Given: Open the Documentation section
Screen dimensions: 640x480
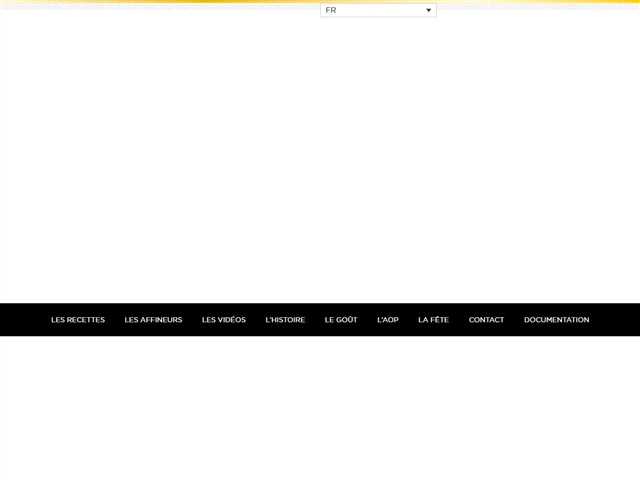Looking at the screenshot, I should [x=556, y=320].
